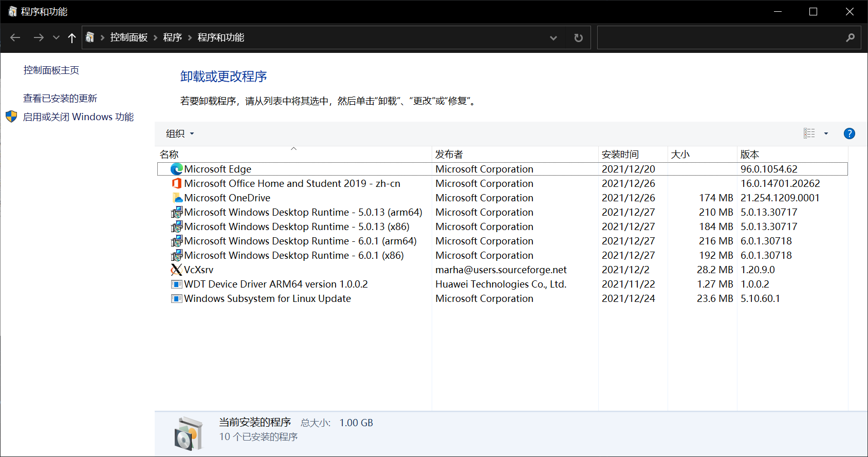The image size is (868, 457).
Task: Open help via the blue question mark icon
Action: click(x=849, y=134)
